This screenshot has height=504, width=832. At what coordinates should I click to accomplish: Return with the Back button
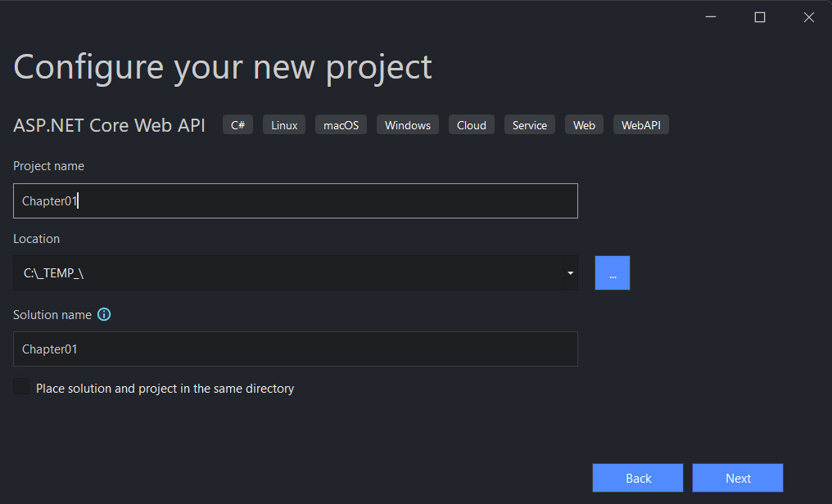coord(638,478)
